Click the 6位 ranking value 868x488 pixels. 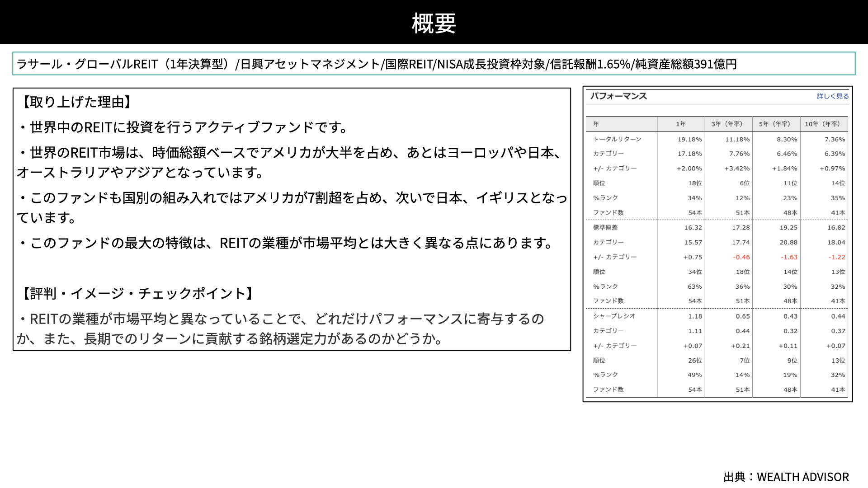[x=745, y=183]
